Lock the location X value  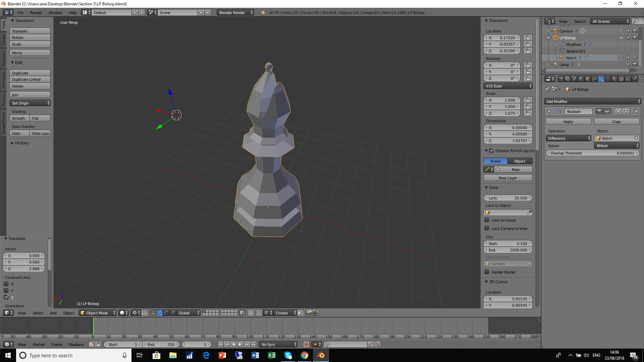528,38
